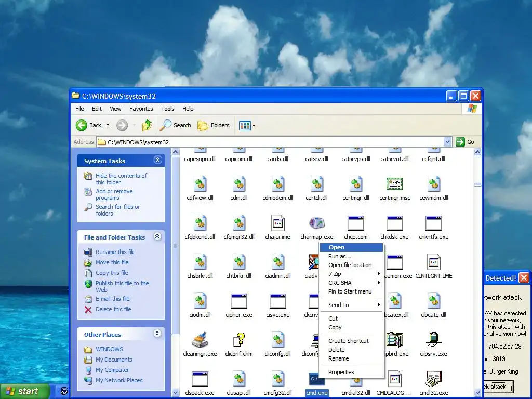The height and width of the screenshot is (399, 532).
Task: Select the certcli.dll file icon
Action: coord(316,184)
